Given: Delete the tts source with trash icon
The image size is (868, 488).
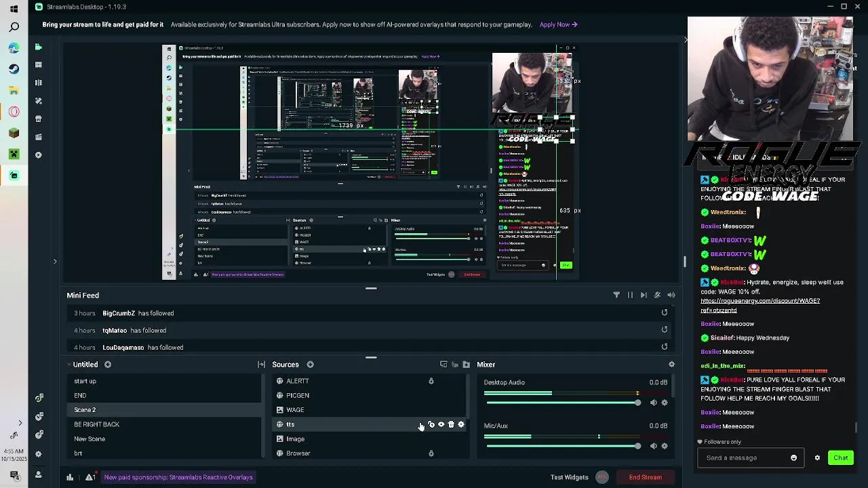Looking at the screenshot, I should [451, 424].
